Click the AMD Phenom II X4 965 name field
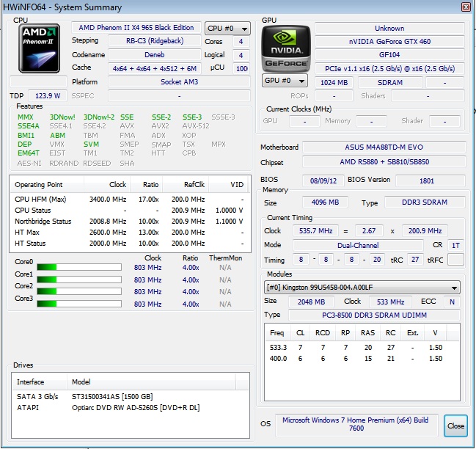Viewport: 476px width, 449px height. tap(136, 28)
